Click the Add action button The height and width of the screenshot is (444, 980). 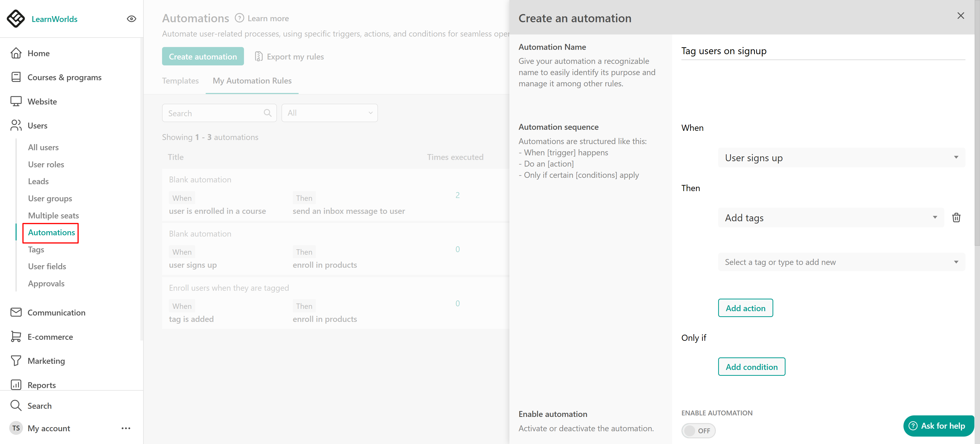(745, 308)
